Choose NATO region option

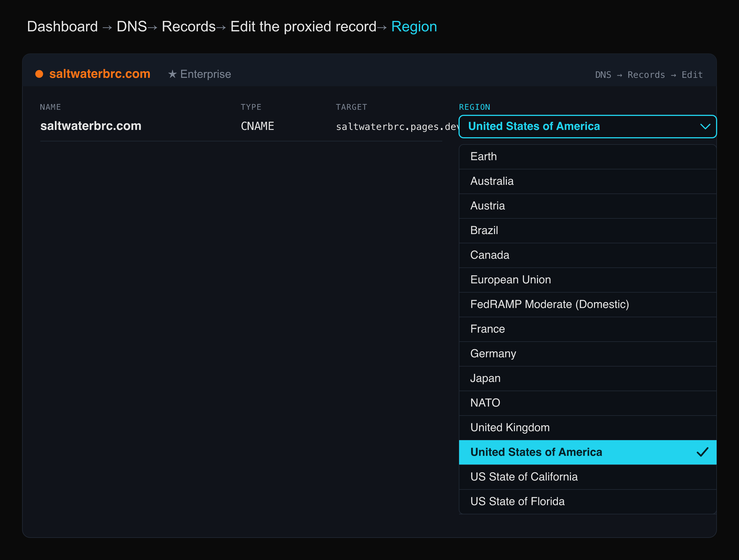[x=587, y=403]
